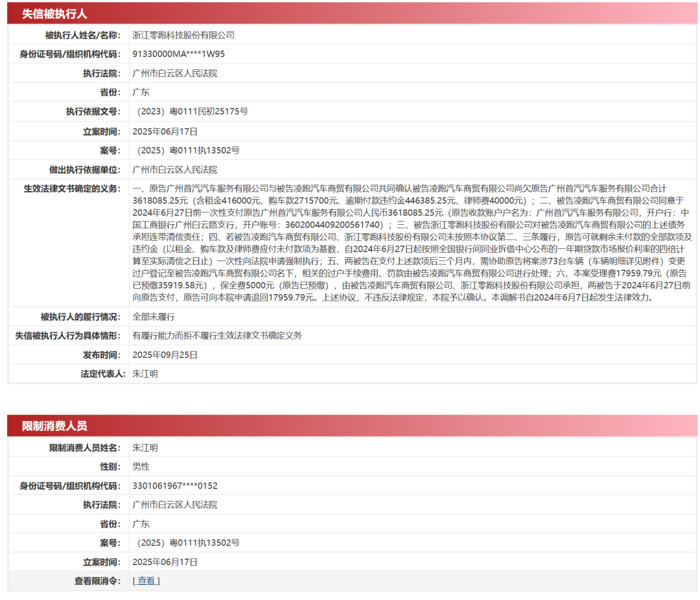
Task: Open the [查看] link for 查看限消令
Action: point(146,581)
